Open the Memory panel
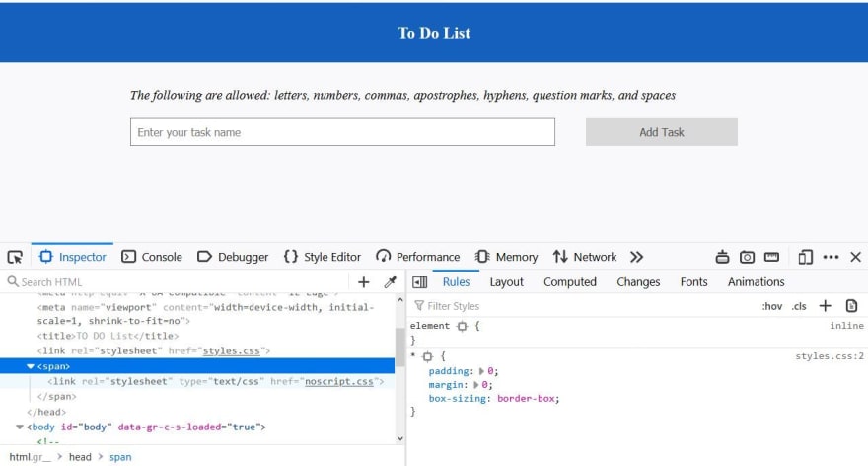 507,257
